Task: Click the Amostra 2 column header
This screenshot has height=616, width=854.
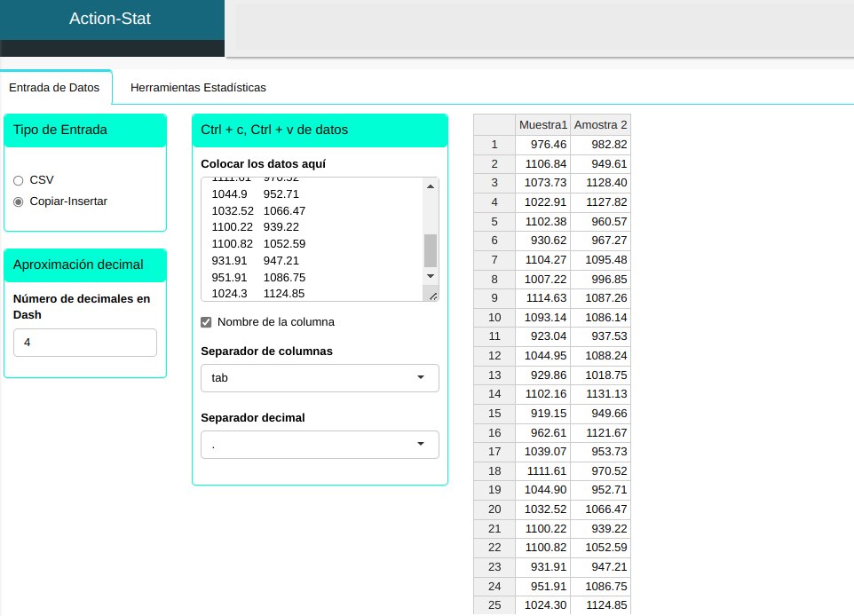Action: pyautogui.click(x=600, y=124)
